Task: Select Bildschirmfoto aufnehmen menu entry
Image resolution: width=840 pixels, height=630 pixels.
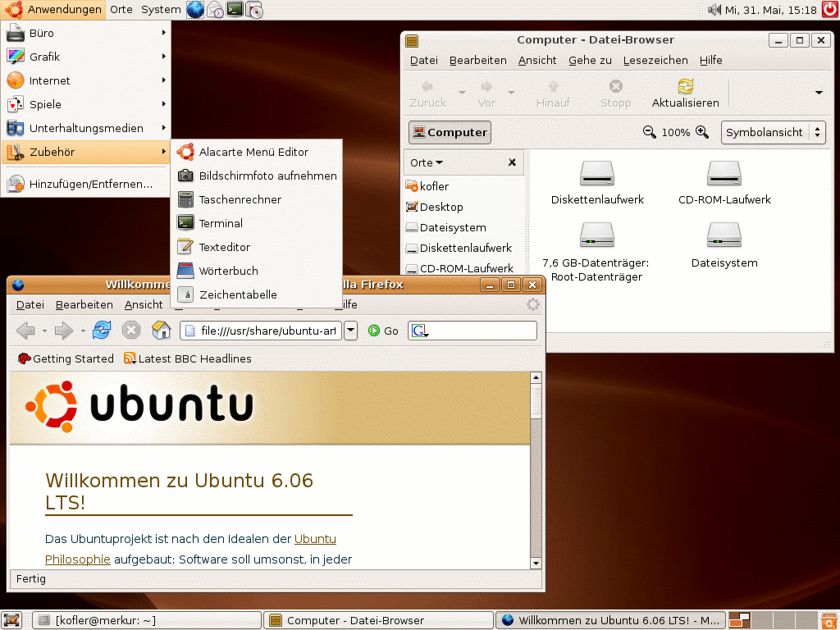Action: [267, 176]
